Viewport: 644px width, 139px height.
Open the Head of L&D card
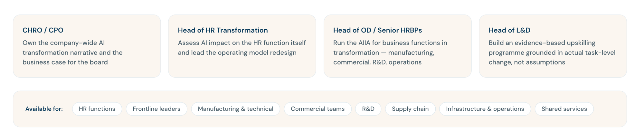coord(553,46)
